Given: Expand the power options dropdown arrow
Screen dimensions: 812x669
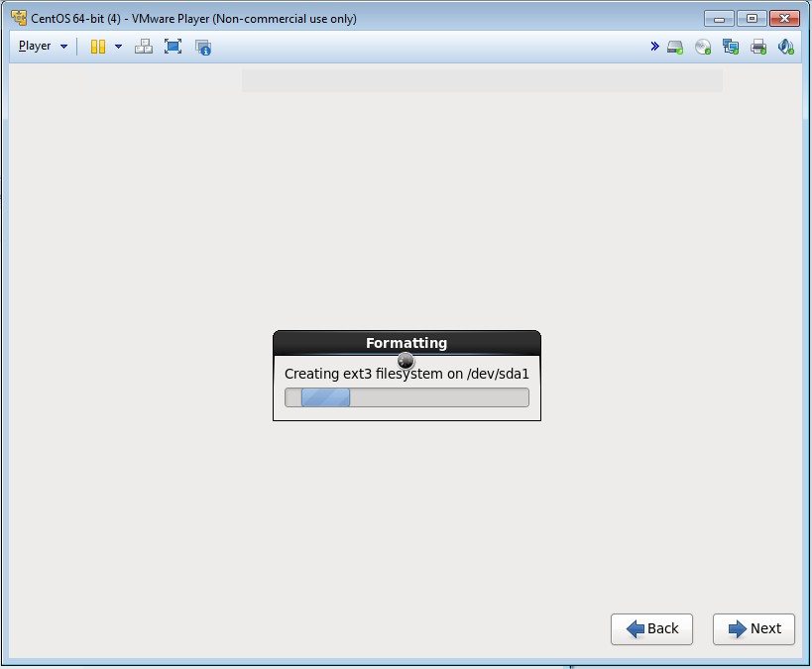Looking at the screenshot, I should (118, 47).
